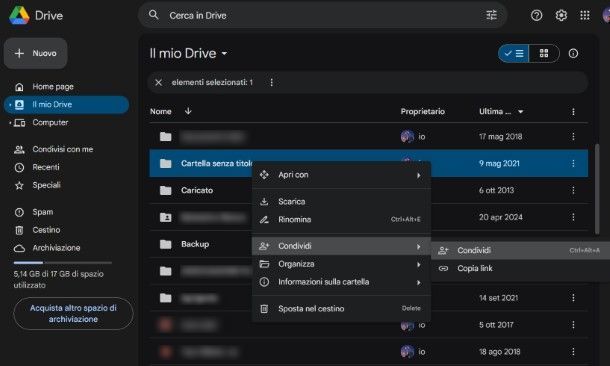Click owner avatar in 18 ago 2018 row
610x366 pixels.
pos(407,352)
